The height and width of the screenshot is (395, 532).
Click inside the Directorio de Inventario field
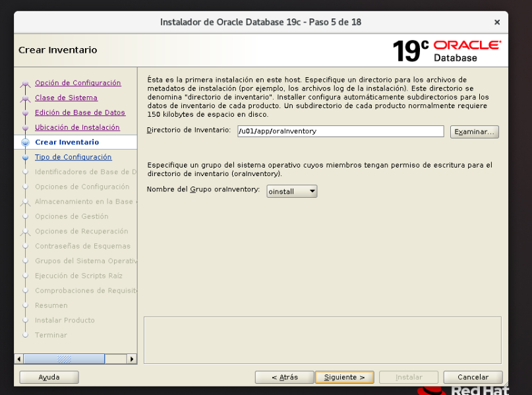click(340, 131)
